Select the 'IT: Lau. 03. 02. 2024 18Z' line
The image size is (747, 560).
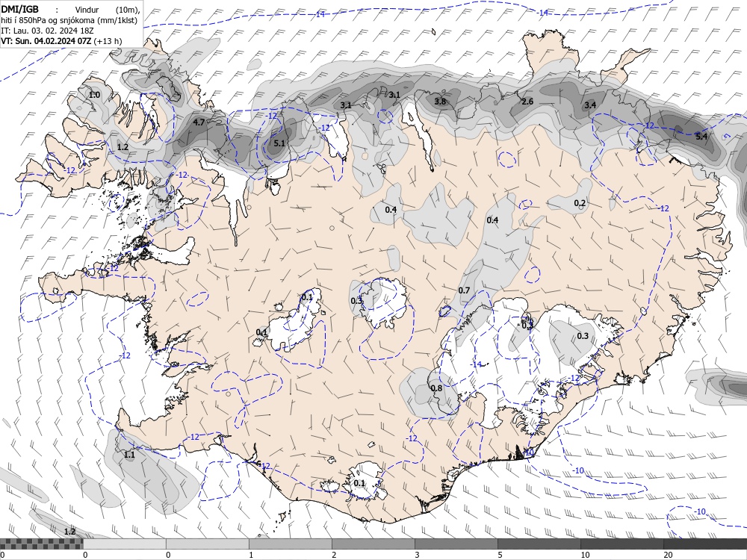click(x=47, y=31)
